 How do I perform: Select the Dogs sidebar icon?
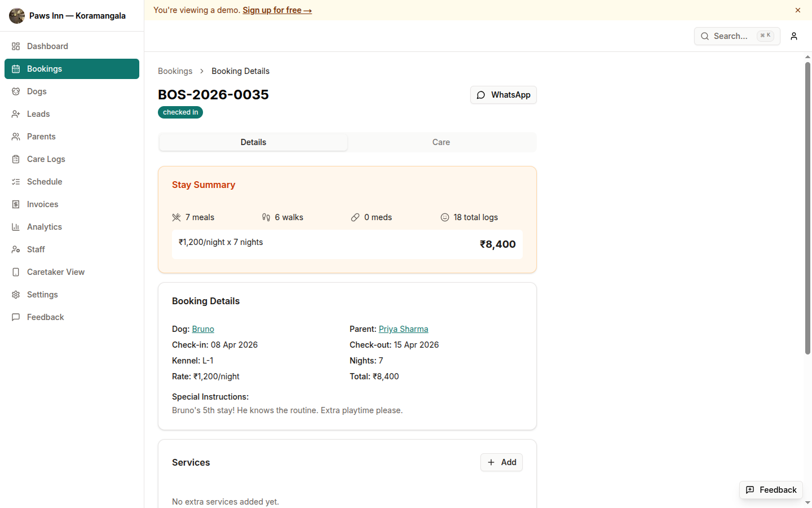[16, 91]
